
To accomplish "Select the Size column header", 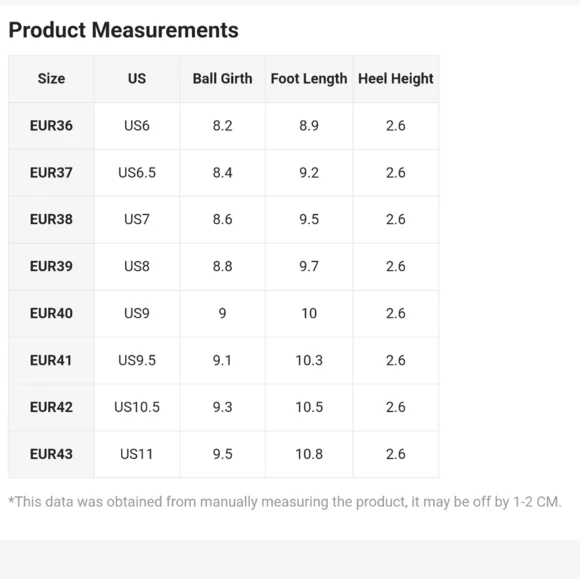I will 51,79.
